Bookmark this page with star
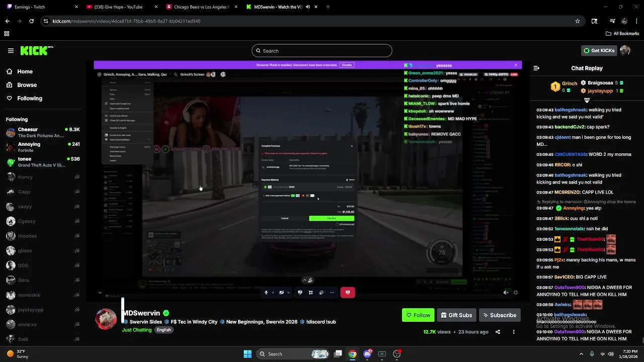Screen dimensions: 644x362 578,21
